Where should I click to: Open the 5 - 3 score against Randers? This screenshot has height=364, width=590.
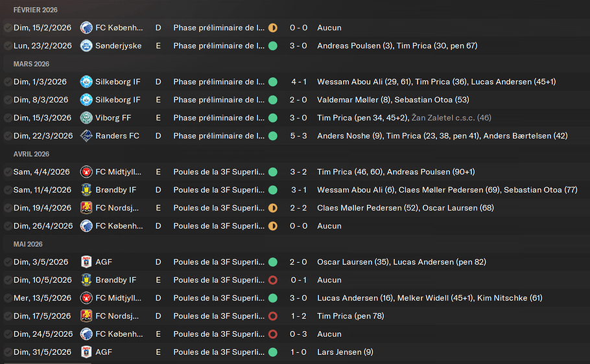[x=298, y=136]
